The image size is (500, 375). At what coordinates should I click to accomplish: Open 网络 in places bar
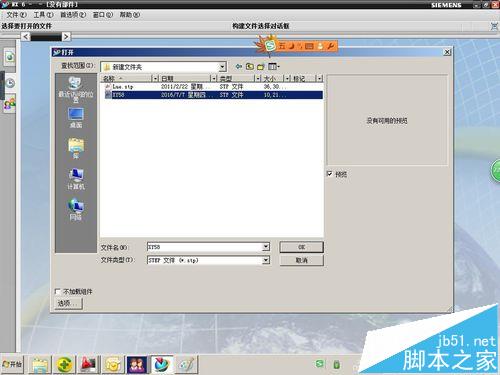point(76,209)
